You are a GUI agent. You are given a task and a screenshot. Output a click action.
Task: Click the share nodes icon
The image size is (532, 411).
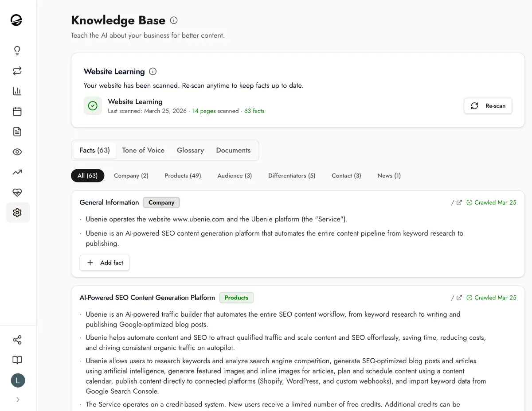[17, 340]
